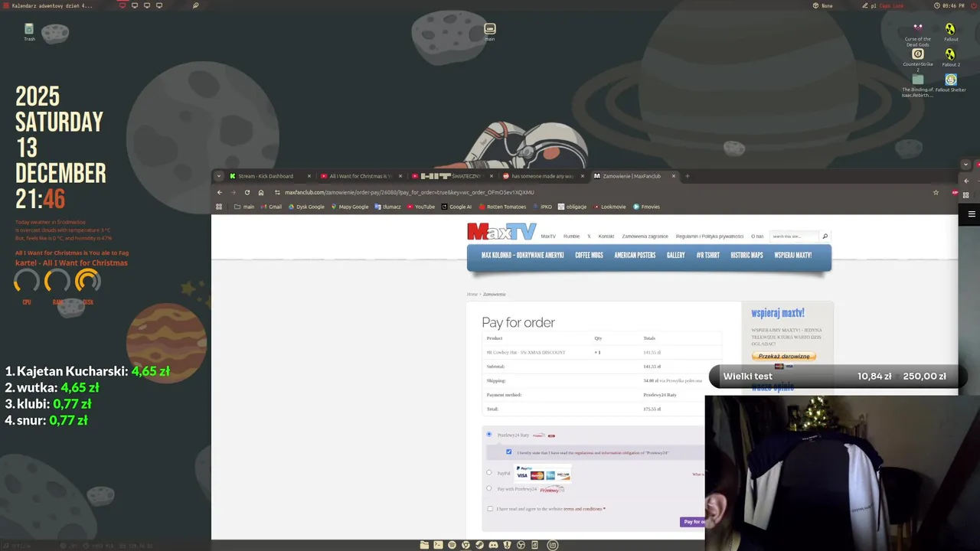The height and width of the screenshot is (551, 980).
Task: Open YouTube bookmark
Action: [x=421, y=207]
